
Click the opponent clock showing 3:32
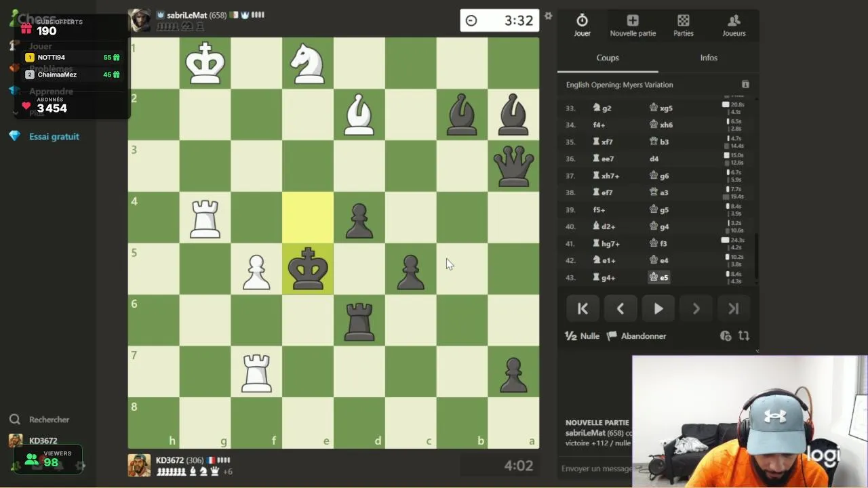tap(500, 20)
